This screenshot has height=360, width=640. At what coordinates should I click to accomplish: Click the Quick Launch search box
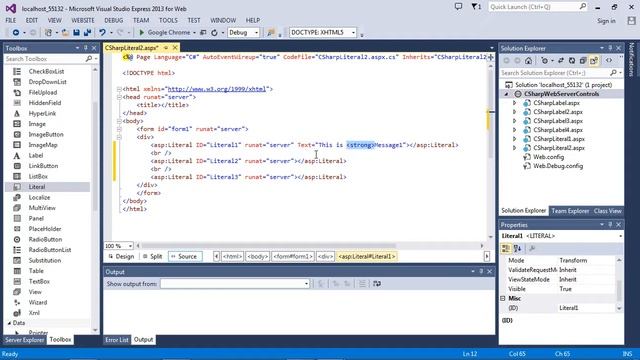coord(538,7)
